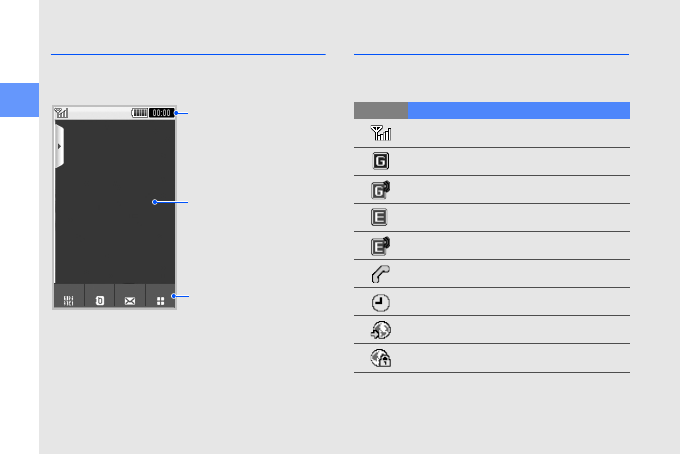Image resolution: width=680 pixels, height=454 pixels.
Task: Open Messages envelope icon
Action: (x=130, y=299)
